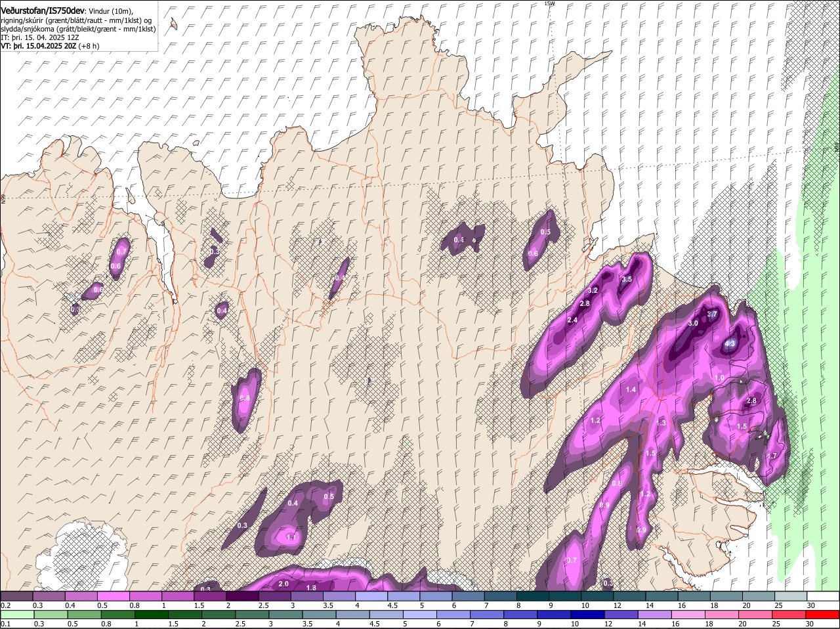This screenshot has height=629, width=840.
Task: Click the 1.7 value near the east coast
Action: point(772,456)
